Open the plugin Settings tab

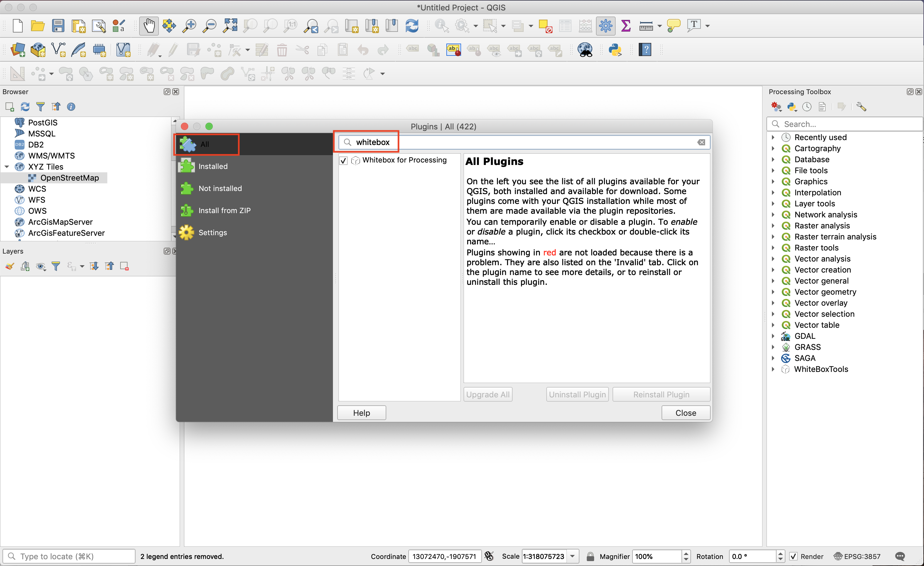(255, 232)
